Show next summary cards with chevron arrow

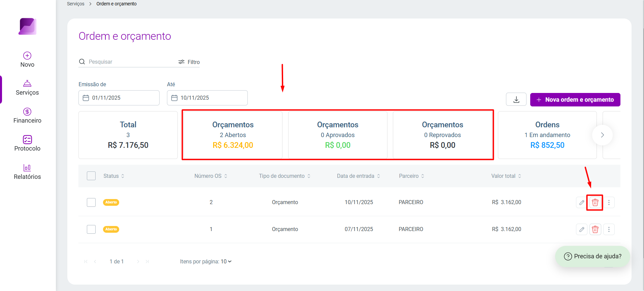click(x=602, y=135)
